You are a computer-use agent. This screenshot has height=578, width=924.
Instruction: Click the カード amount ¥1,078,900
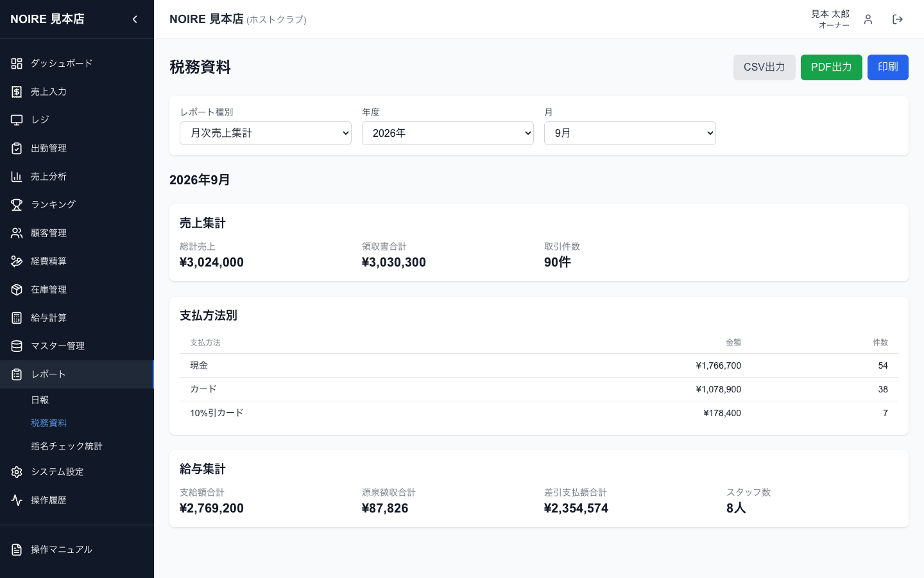[x=719, y=389]
